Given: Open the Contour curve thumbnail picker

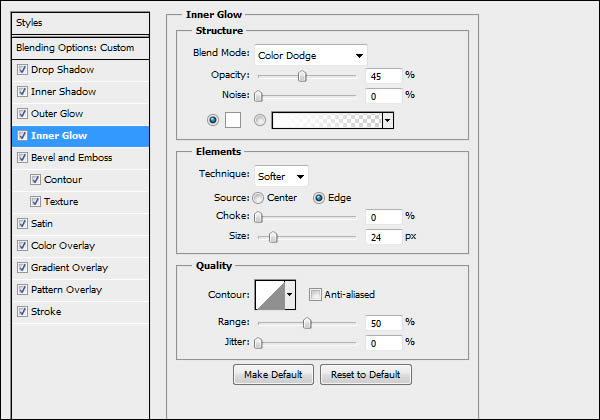Looking at the screenshot, I should (x=270, y=294).
